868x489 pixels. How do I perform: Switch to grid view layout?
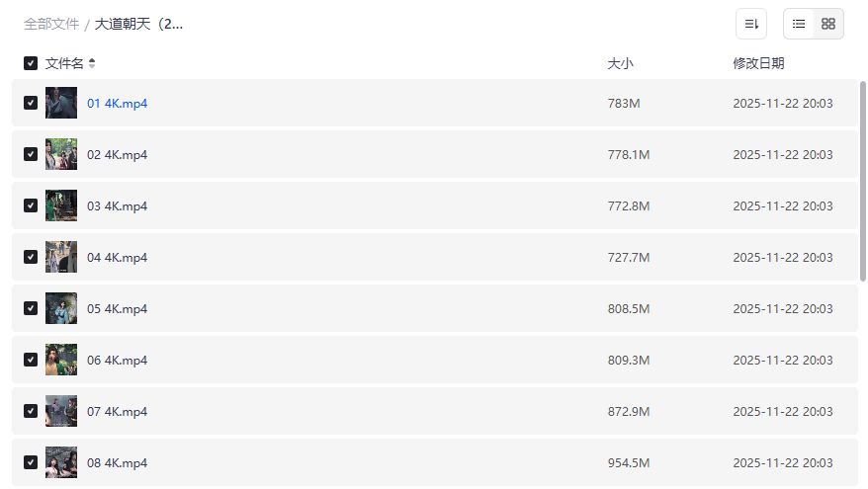coord(828,24)
